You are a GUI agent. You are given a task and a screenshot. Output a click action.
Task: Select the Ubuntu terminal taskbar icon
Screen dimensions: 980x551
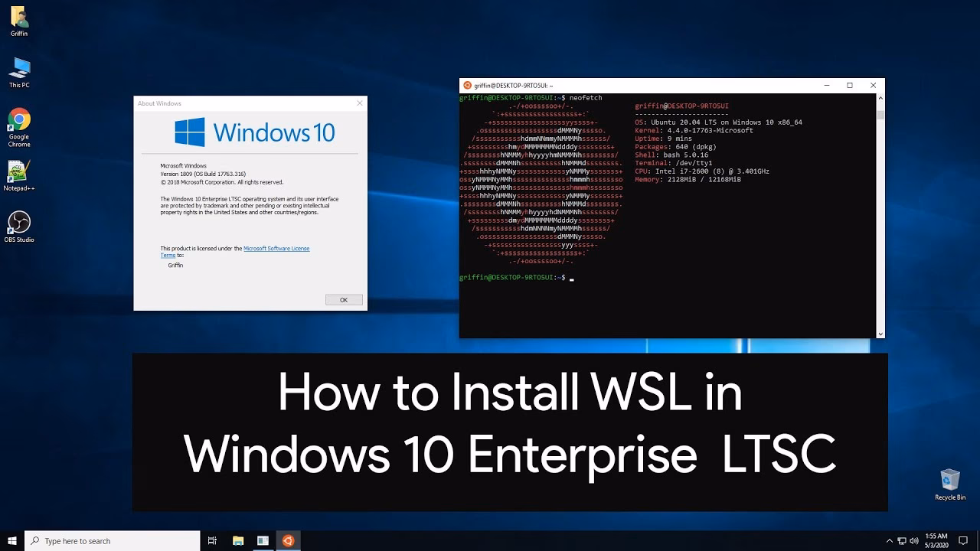click(x=288, y=541)
